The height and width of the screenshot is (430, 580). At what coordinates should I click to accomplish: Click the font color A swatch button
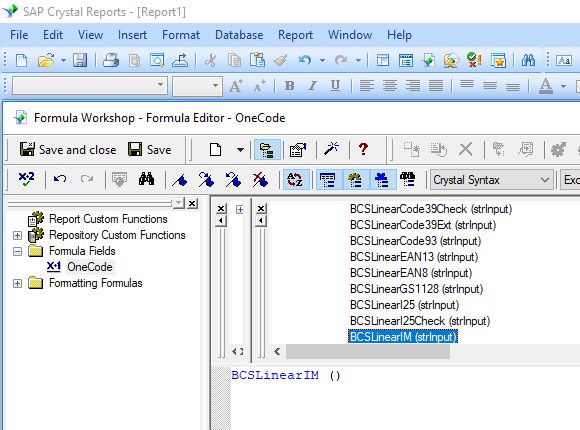point(546,86)
